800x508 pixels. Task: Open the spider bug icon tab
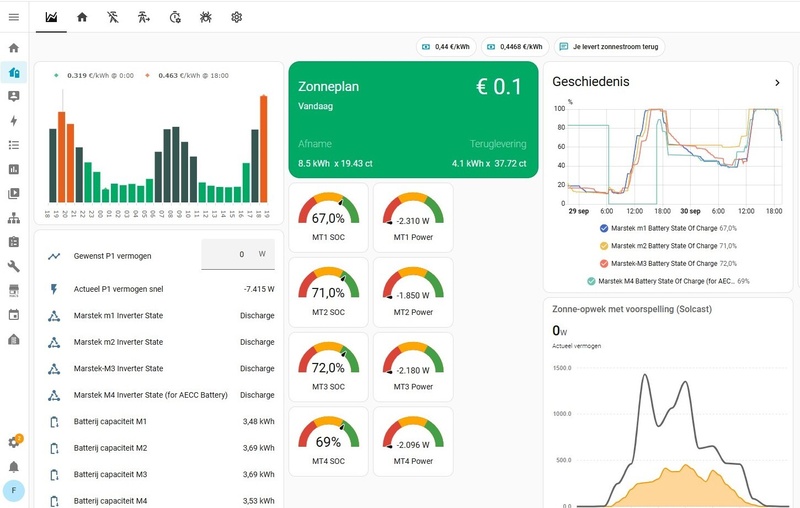tap(206, 17)
